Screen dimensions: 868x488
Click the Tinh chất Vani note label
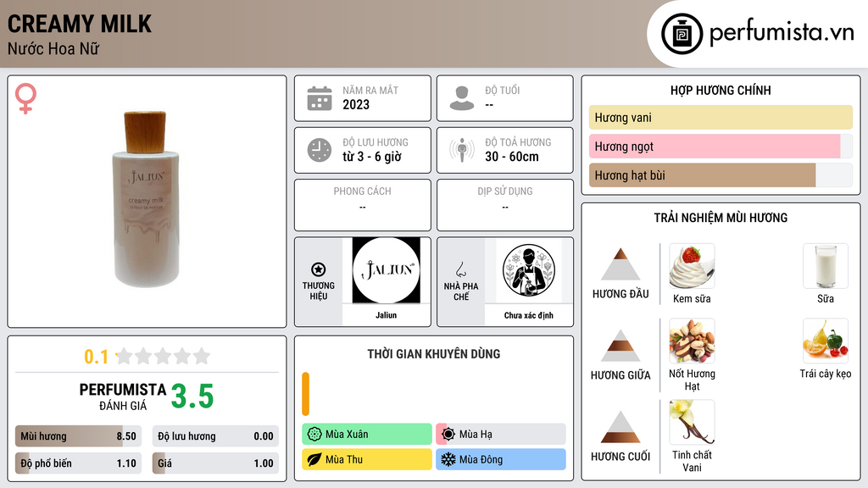tap(692, 462)
